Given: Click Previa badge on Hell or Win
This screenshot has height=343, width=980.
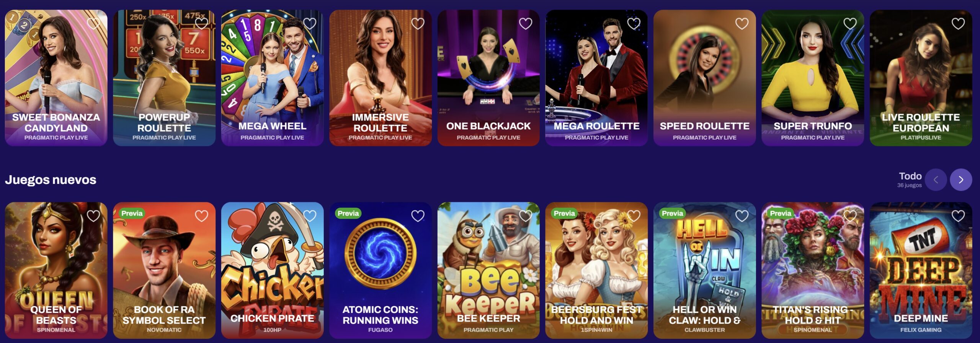Looking at the screenshot, I should pyautogui.click(x=672, y=213).
